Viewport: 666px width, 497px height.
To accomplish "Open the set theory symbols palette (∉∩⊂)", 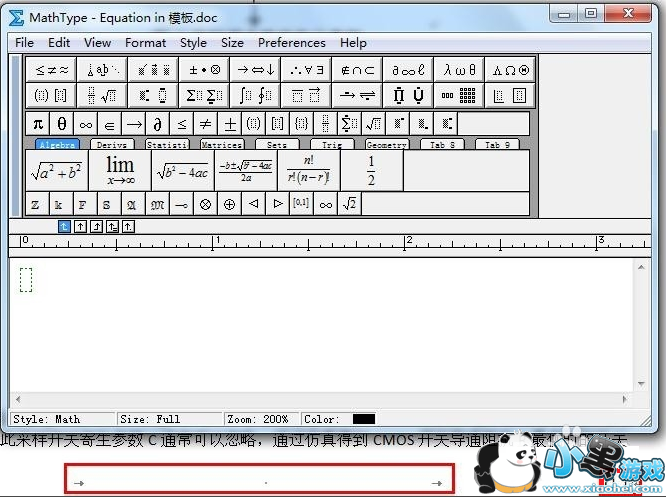I will [x=357, y=70].
